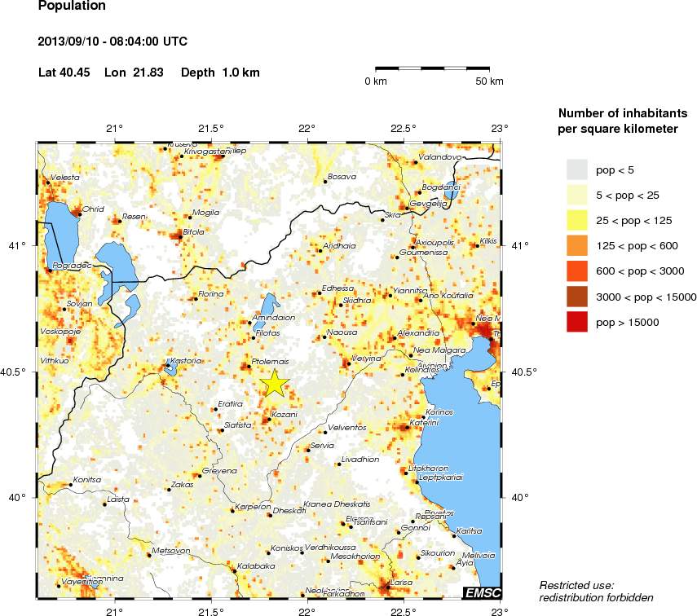Viewport: 697px width, 616px height.
Task: Click the 'Kozani' city label
Action: point(284,414)
